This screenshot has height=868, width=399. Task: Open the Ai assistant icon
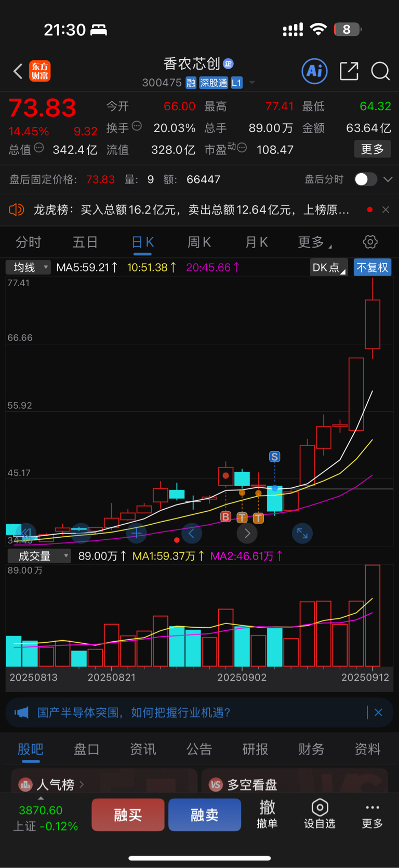pos(315,71)
